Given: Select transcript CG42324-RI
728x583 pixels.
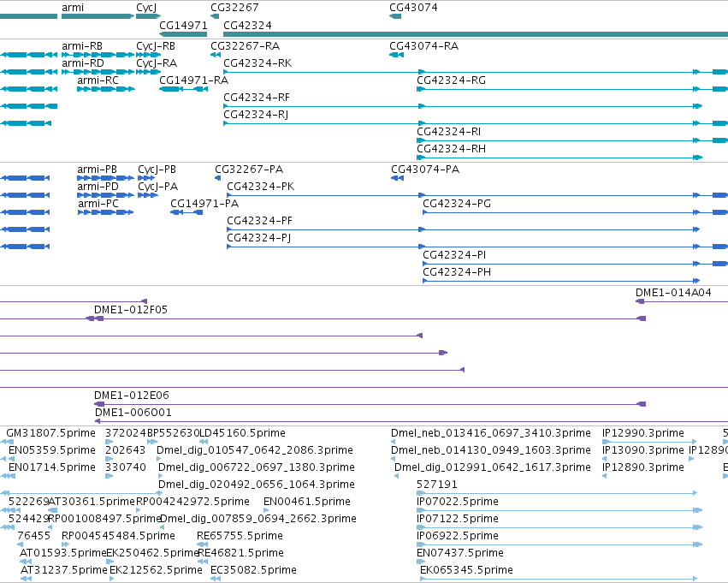Looking at the screenshot, I should [x=448, y=132].
